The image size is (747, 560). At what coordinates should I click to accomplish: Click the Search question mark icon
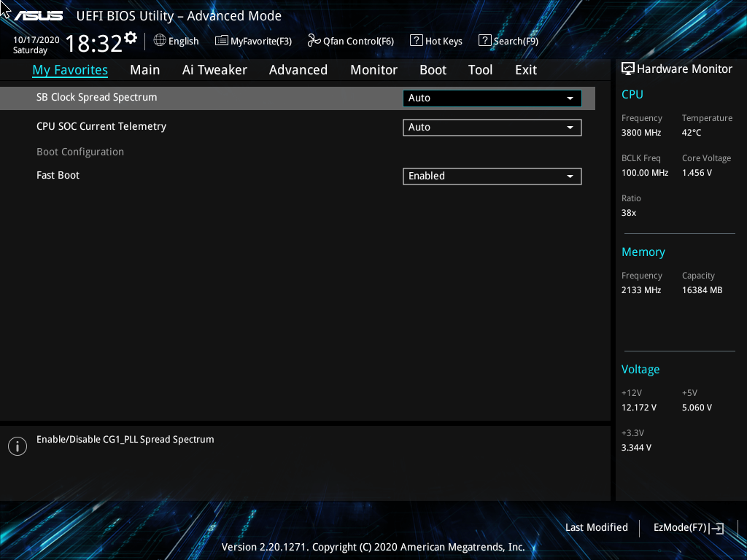484,41
